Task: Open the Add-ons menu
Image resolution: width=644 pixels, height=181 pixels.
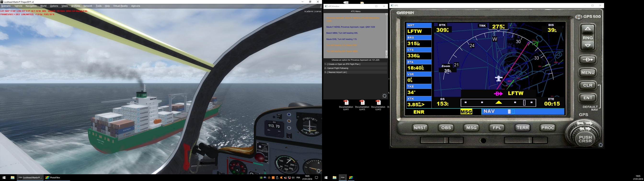Action: tap(136, 6)
